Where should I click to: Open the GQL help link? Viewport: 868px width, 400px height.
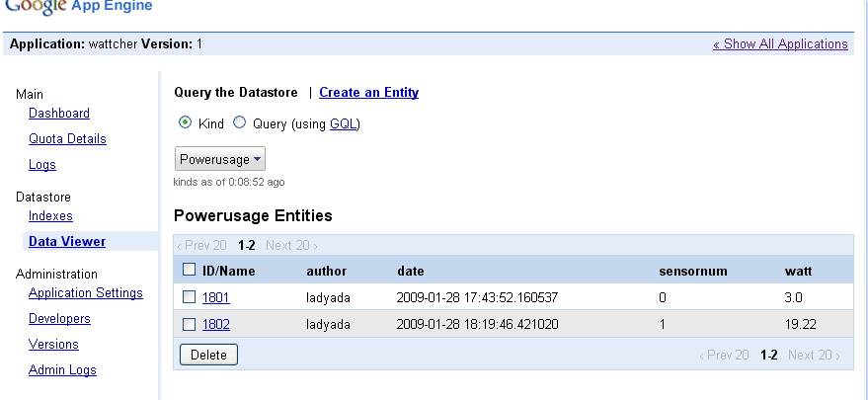(343, 124)
